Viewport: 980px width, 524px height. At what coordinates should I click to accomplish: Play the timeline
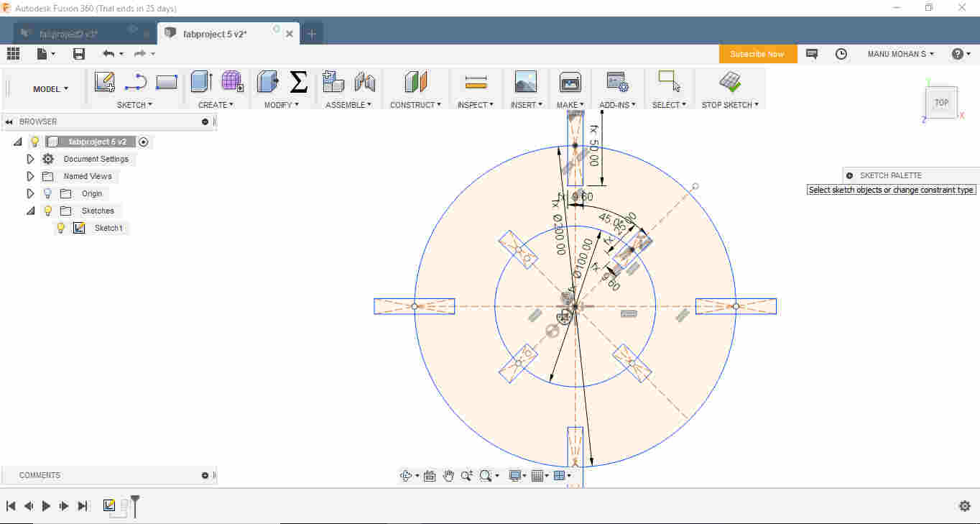tap(46, 506)
